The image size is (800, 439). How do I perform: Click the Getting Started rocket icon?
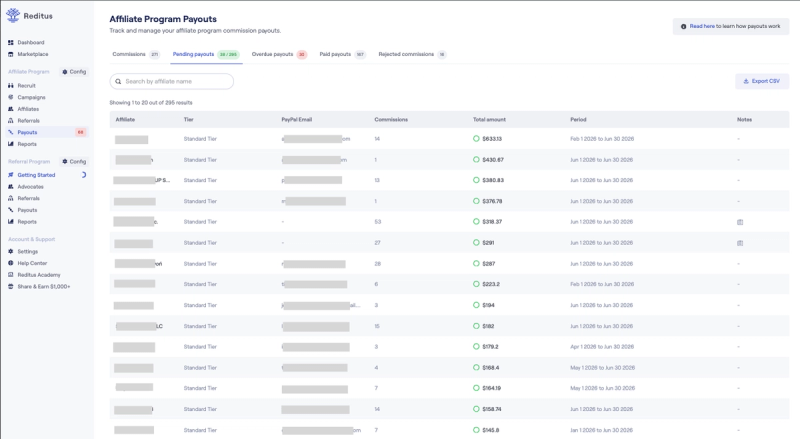tap(11, 175)
